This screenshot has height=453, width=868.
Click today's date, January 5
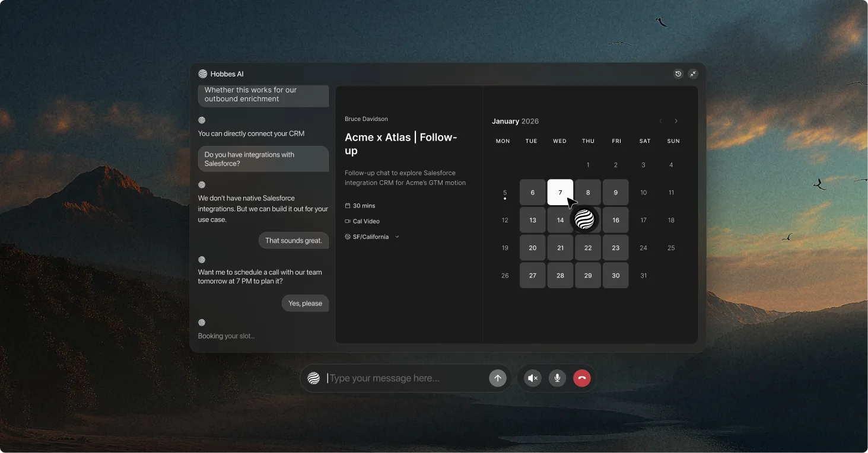pos(505,193)
